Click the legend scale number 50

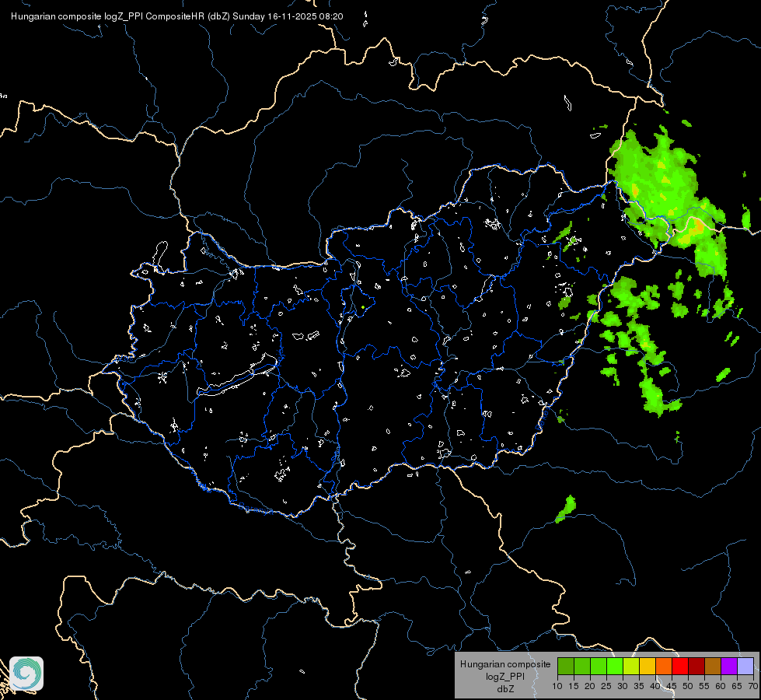click(688, 687)
